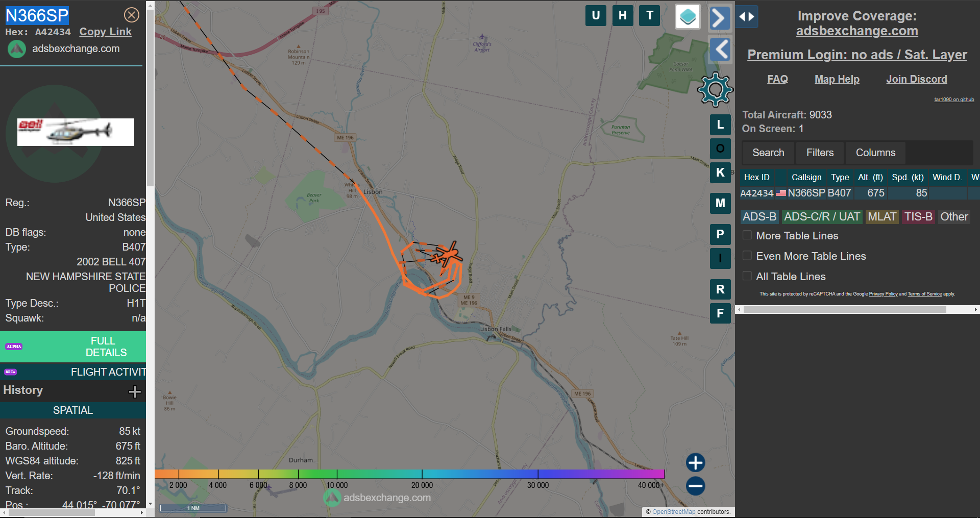Click the U map toggle button

(596, 15)
